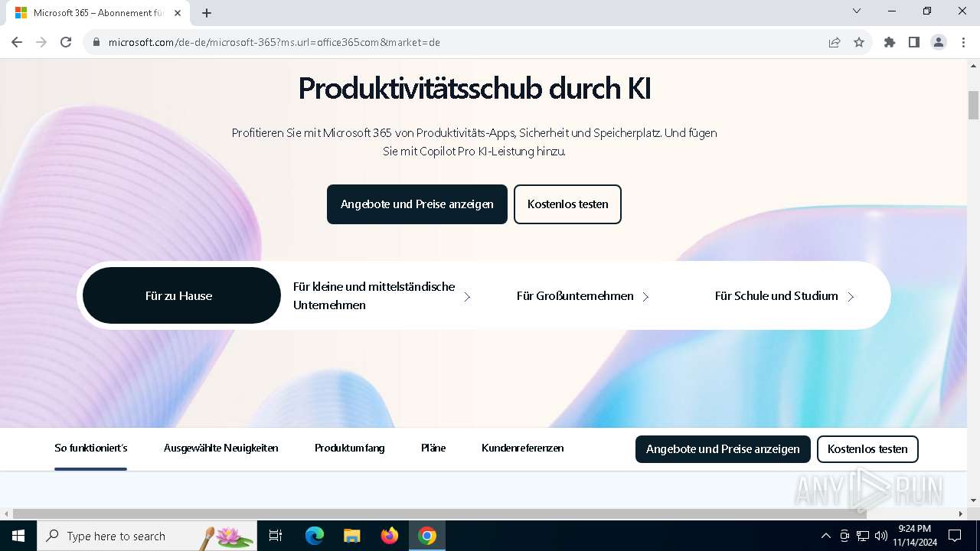Screen dimensions: 980x551
Task: Jump to the Pläne section
Action: click(433, 448)
